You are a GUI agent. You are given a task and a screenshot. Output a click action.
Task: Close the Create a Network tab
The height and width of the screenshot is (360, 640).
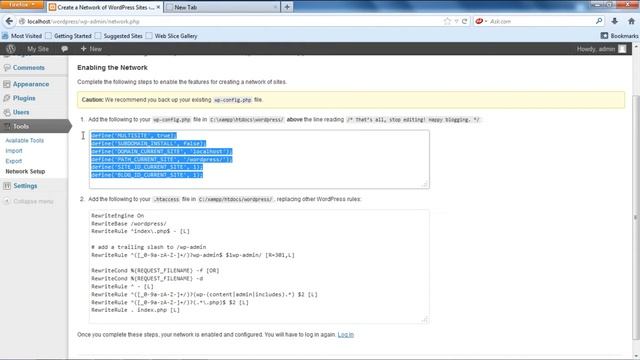(158, 7)
